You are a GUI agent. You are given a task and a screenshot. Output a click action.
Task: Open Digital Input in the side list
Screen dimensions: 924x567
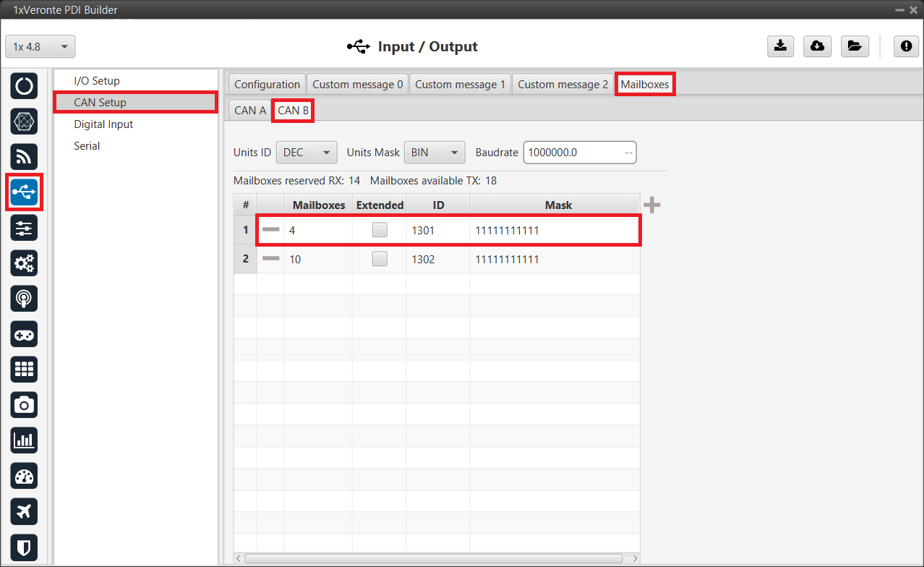[x=103, y=124]
